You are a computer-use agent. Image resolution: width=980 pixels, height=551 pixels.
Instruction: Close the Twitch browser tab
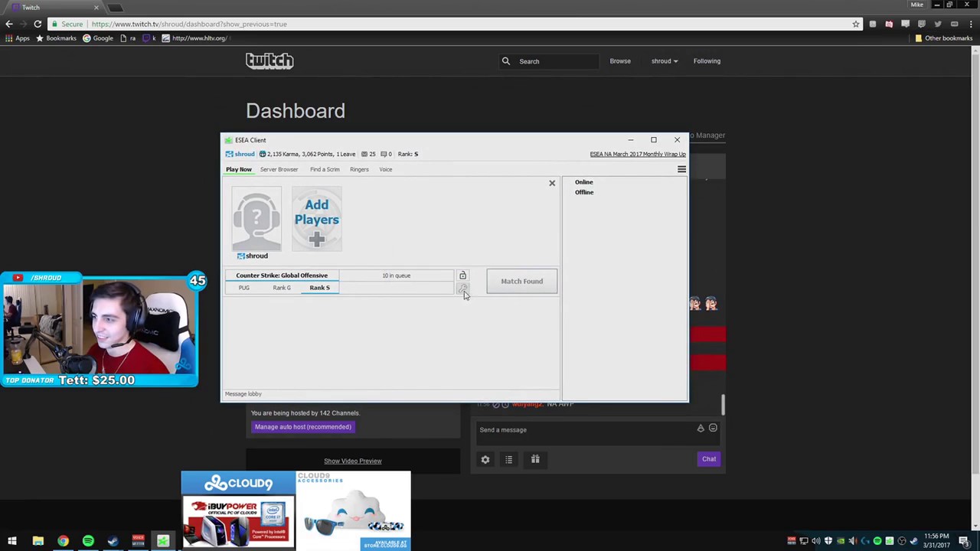tap(96, 8)
